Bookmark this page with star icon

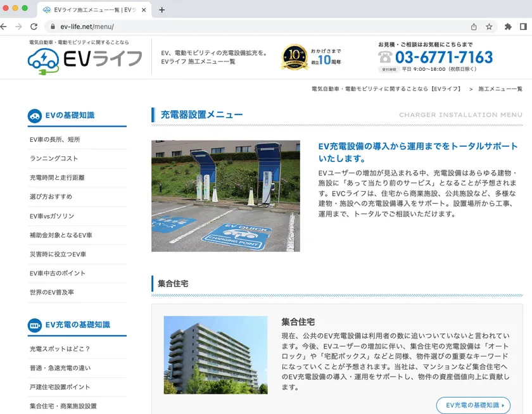(x=489, y=27)
